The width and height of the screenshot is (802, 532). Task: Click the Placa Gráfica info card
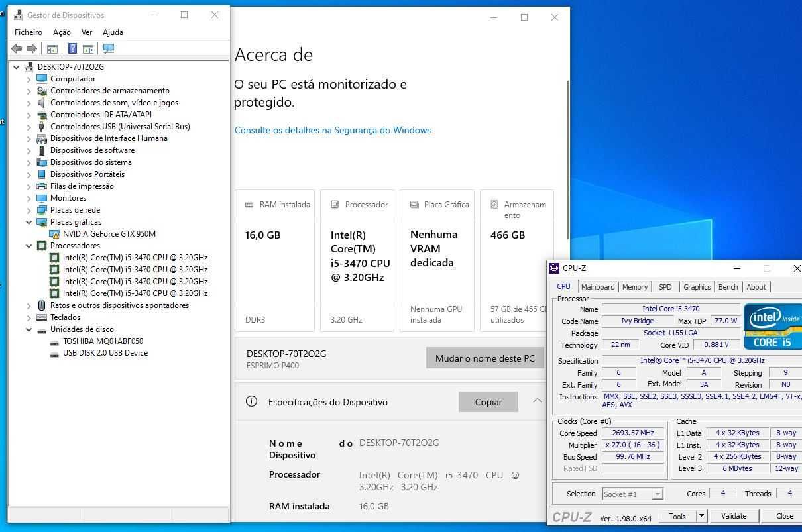pos(437,260)
